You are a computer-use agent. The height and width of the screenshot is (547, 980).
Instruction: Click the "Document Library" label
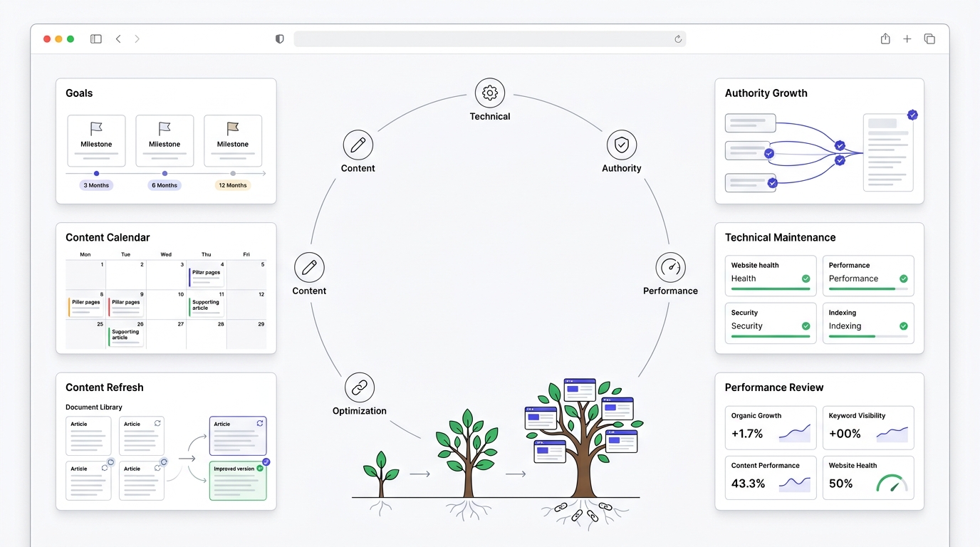[x=94, y=407]
